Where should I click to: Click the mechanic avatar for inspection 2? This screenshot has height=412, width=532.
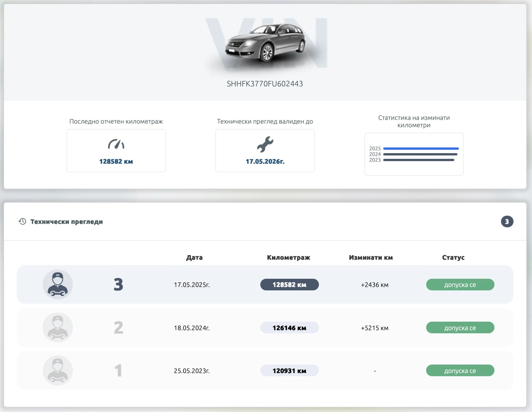58,328
